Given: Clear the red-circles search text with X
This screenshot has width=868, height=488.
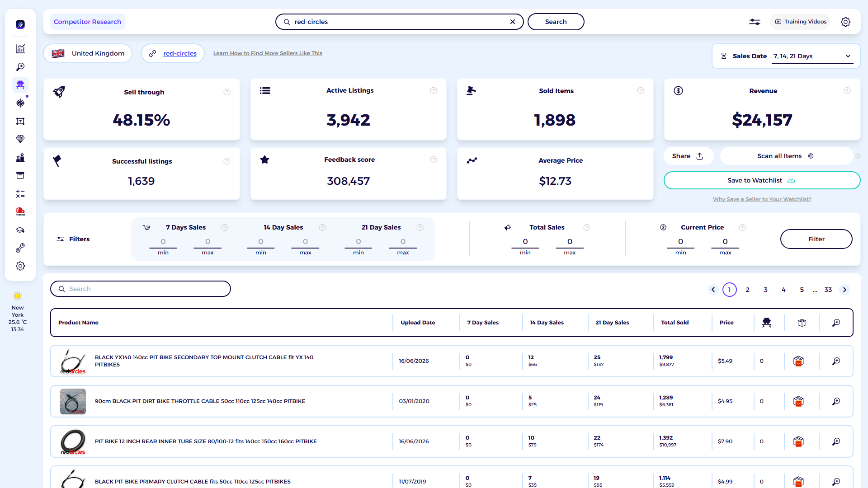Looking at the screenshot, I should pos(513,22).
